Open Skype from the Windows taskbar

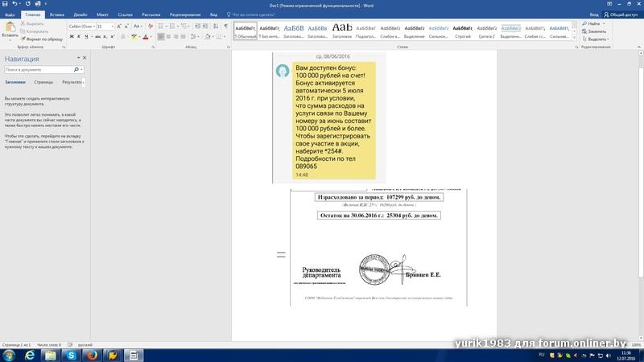[x=70, y=354]
